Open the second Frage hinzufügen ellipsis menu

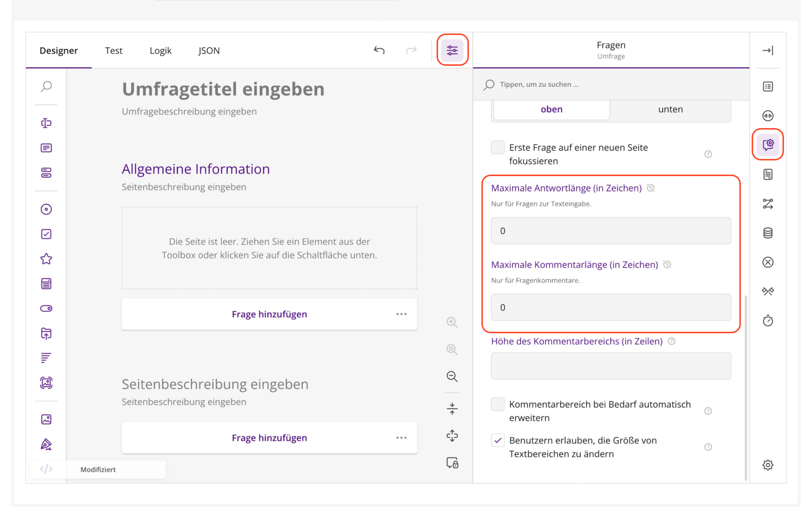[401, 438]
